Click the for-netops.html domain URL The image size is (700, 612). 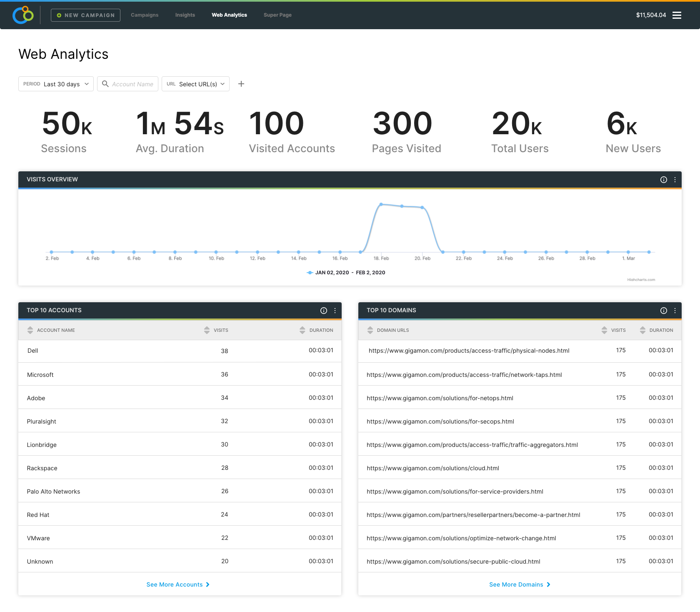(440, 398)
